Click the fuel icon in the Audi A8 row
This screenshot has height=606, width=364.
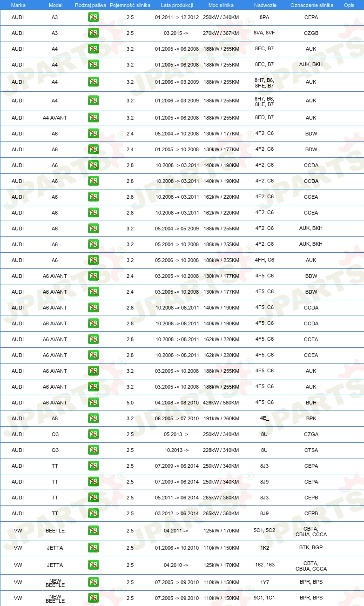click(93, 418)
